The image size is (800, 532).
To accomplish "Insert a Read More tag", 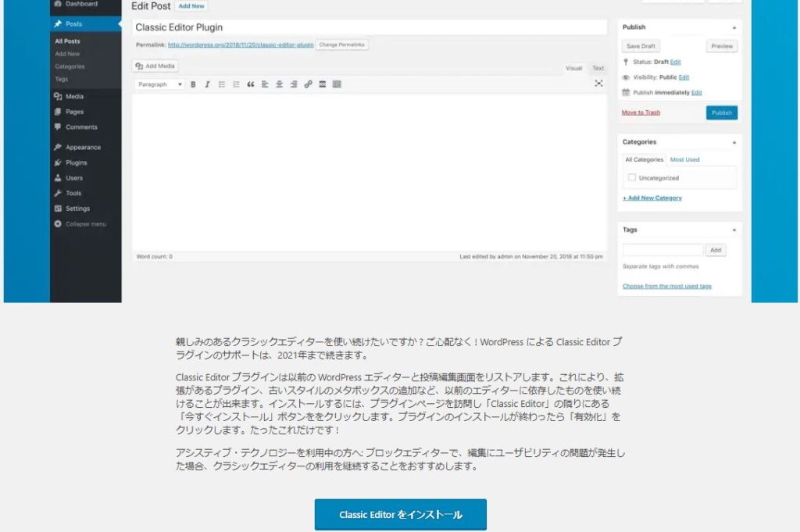I will (323, 84).
